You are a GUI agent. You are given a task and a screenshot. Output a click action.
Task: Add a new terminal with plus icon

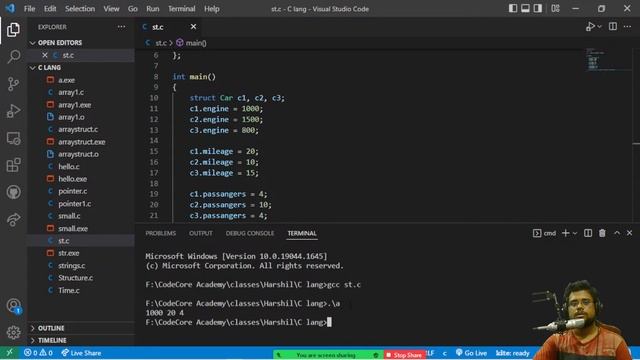[x=565, y=233]
